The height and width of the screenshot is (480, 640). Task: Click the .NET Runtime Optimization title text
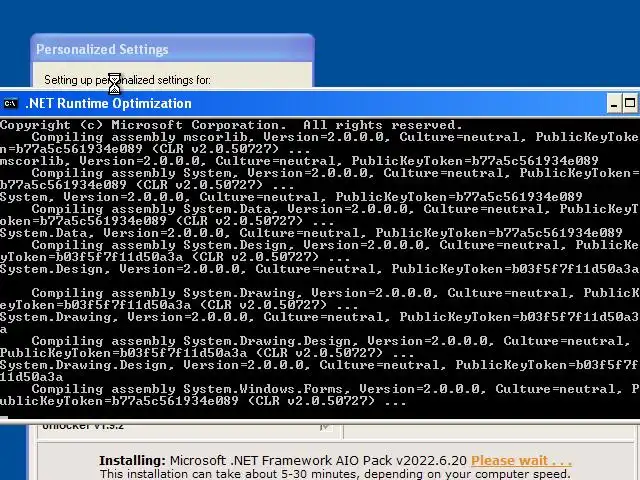pos(109,104)
